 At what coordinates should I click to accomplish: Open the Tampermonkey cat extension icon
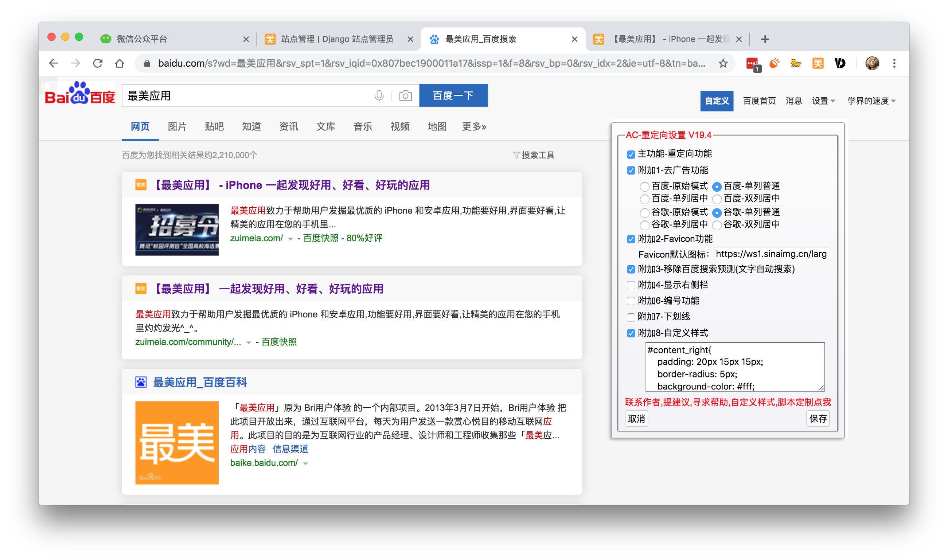(796, 63)
